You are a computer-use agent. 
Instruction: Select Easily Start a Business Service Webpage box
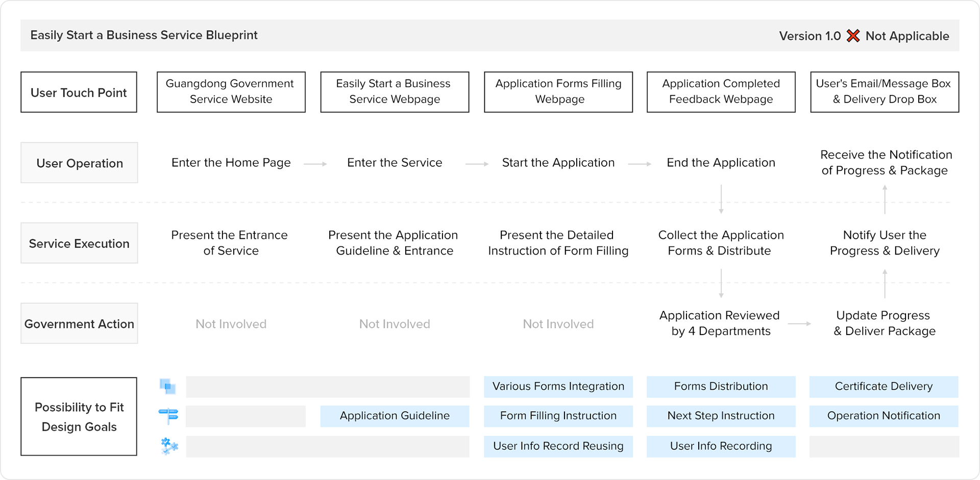coord(395,92)
